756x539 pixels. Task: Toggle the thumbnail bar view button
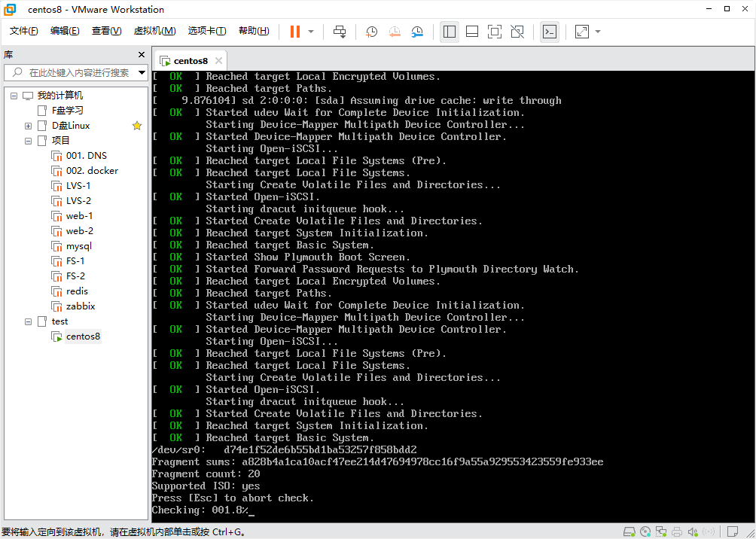coord(472,32)
